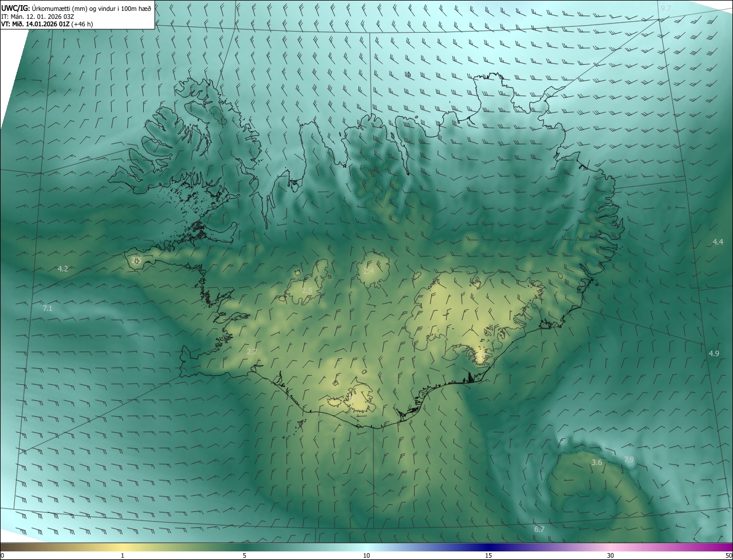This screenshot has width=733, height=560.
Task: Click the color scale tick label '0'
Action: [x=2, y=555]
